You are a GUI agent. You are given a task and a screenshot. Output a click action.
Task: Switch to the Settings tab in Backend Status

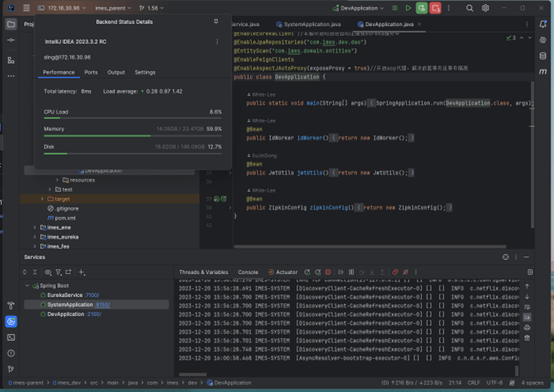(x=145, y=72)
